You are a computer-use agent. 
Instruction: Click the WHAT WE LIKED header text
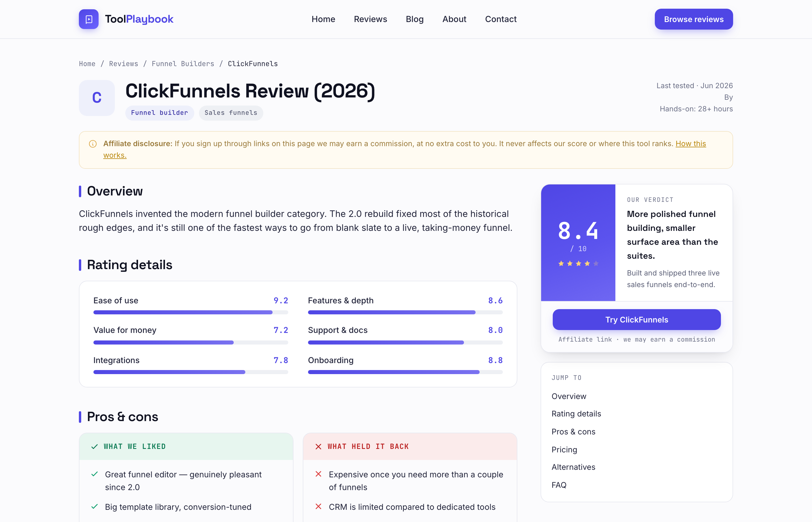(135, 446)
